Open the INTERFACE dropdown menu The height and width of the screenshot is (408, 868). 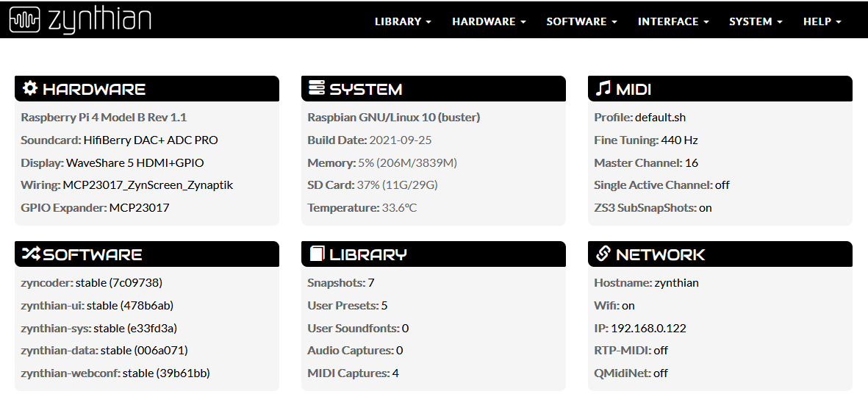tap(673, 21)
